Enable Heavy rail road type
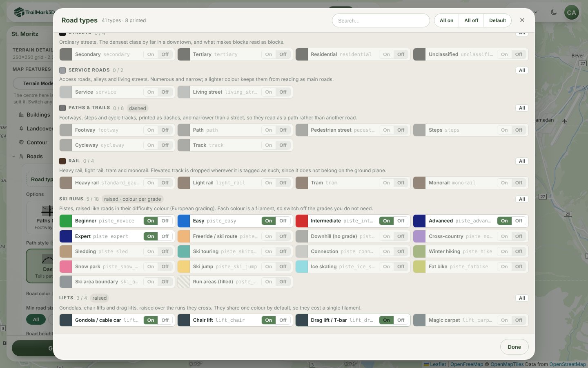 pos(151,183)
